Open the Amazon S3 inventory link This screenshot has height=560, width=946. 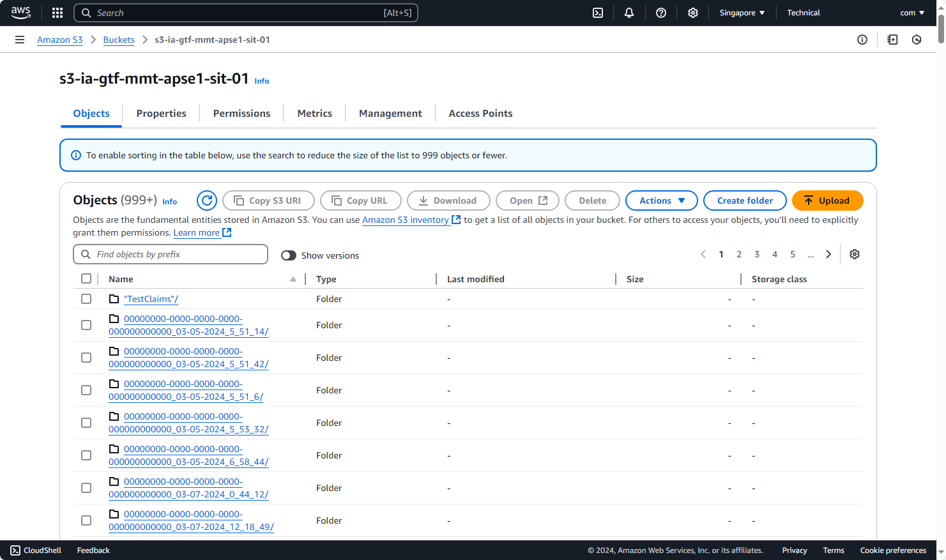pos(406,220)
